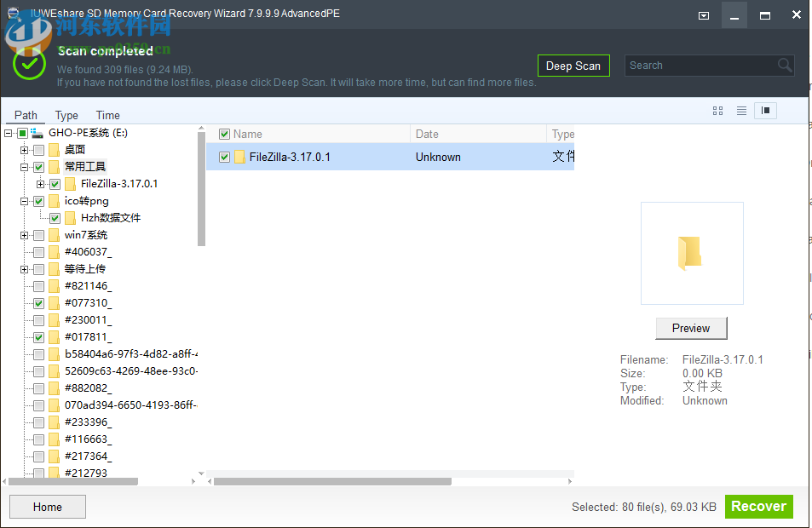Select the detail view icon
The image size is (812, 528).
click(765, 111)
